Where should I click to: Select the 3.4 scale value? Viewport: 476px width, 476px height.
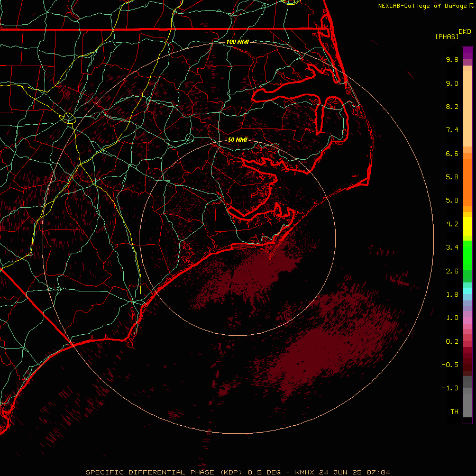click(452, 248)
